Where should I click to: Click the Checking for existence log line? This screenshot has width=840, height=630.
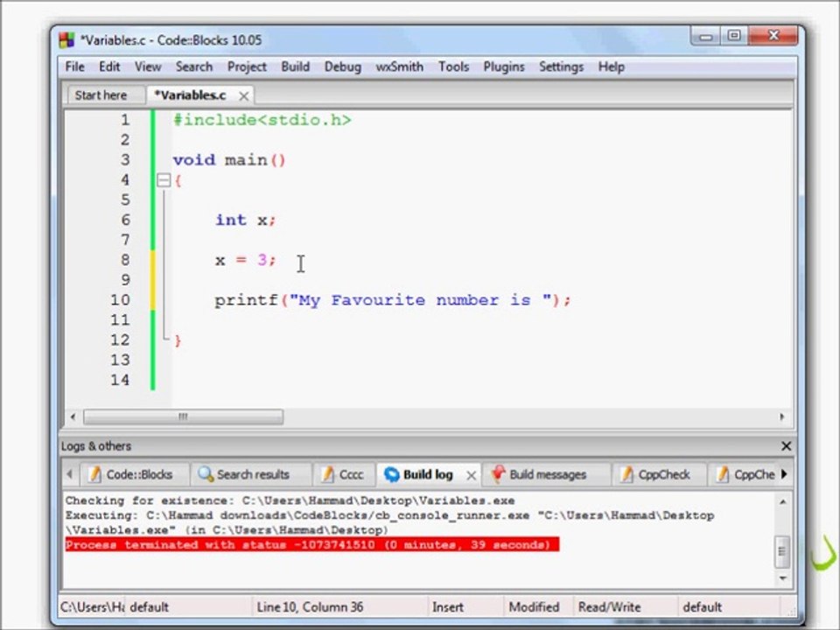290,500
